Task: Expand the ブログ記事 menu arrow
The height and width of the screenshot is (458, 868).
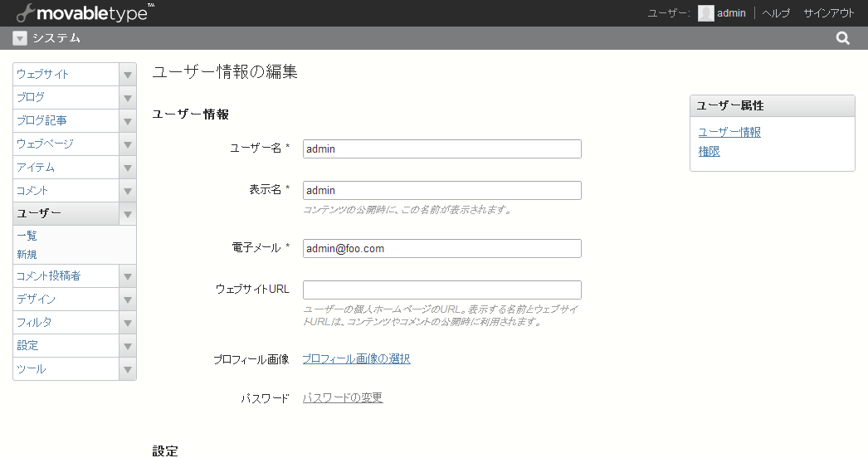Action: click(127, 121)
